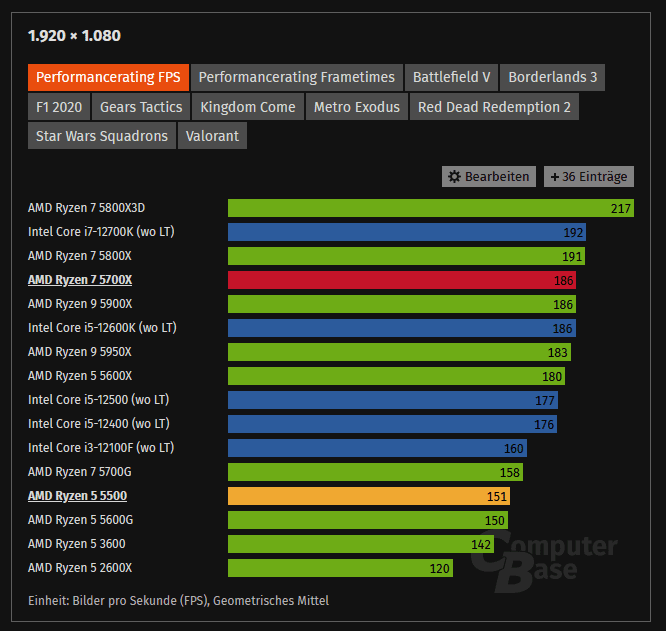Click the blue 160 FPS bar
The width and height of the screenshot is (666, 631).
pyautogui.click(x=378, y=448)
